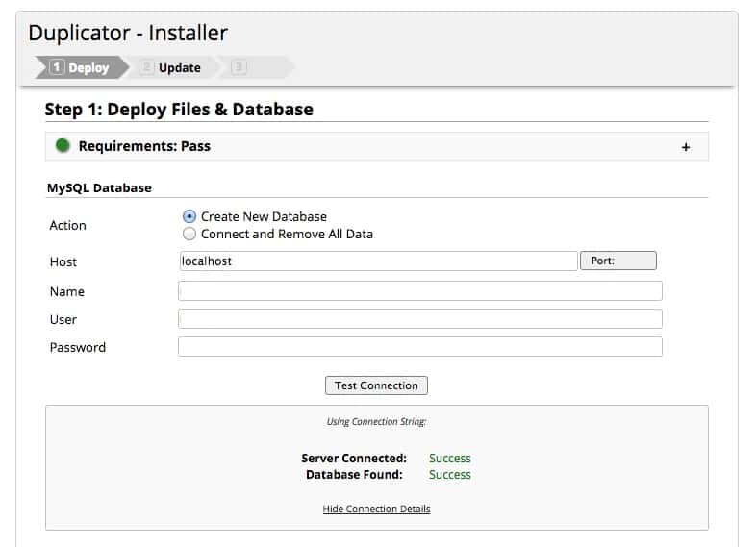Click the Using Connection String text
The width and height of the screenshot is (756, 547).
coord(376,422)
